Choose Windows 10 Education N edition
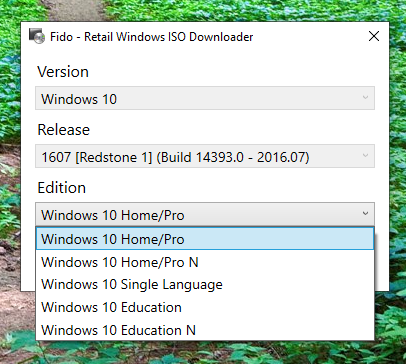The image size is (406, 364). [205, 330]
